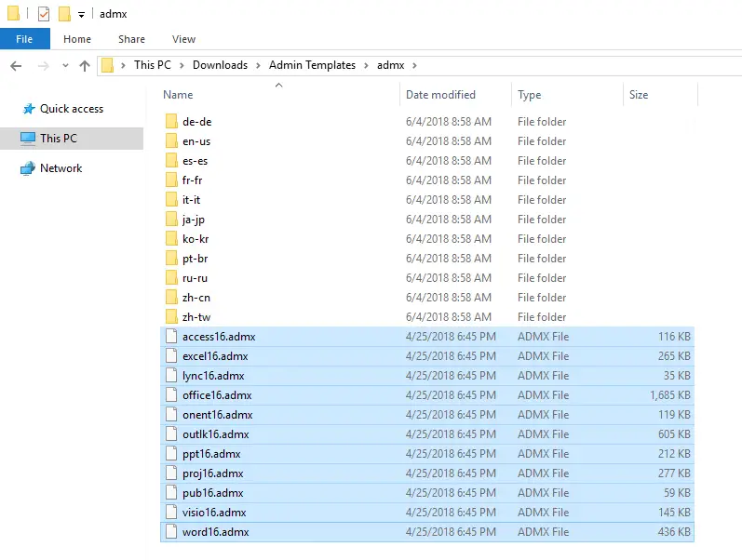Click the excel16.admx file icon
Viewport: 742px width, 560px height.
click(171, 355)
